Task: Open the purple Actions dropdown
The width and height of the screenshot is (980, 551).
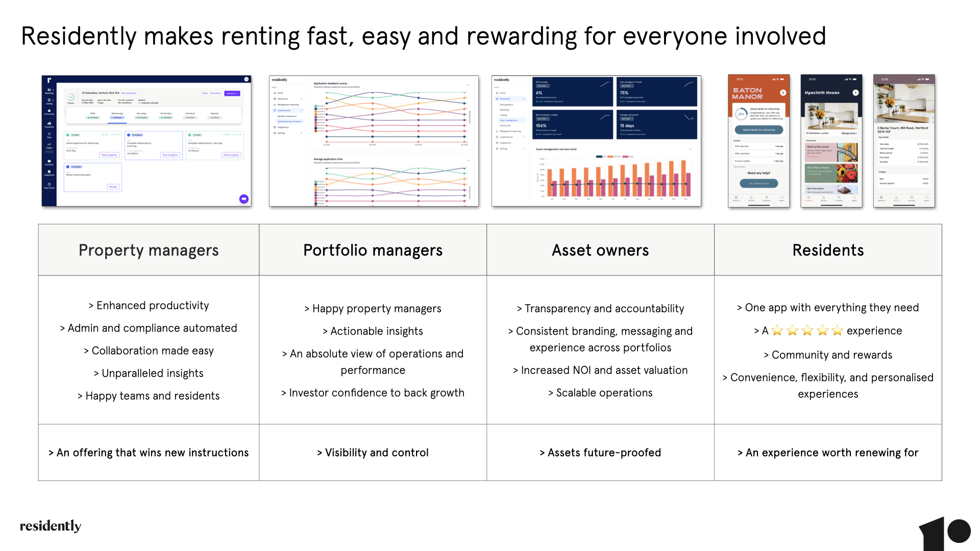Action: point(232,93)
